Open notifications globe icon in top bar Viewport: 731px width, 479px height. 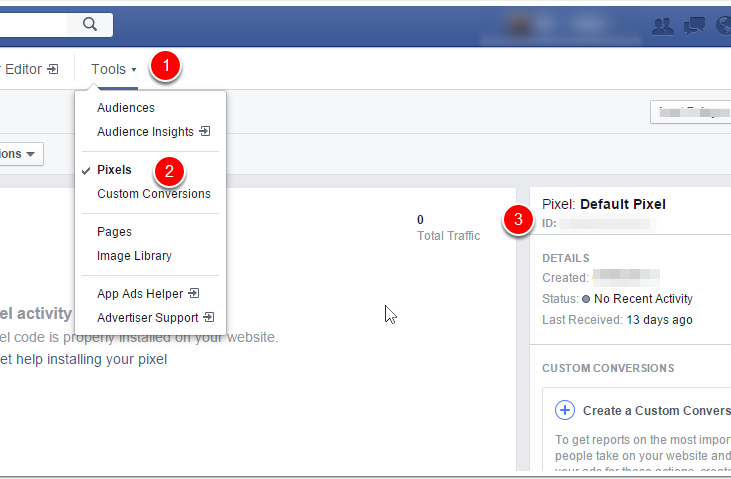[x=724, y=26]
